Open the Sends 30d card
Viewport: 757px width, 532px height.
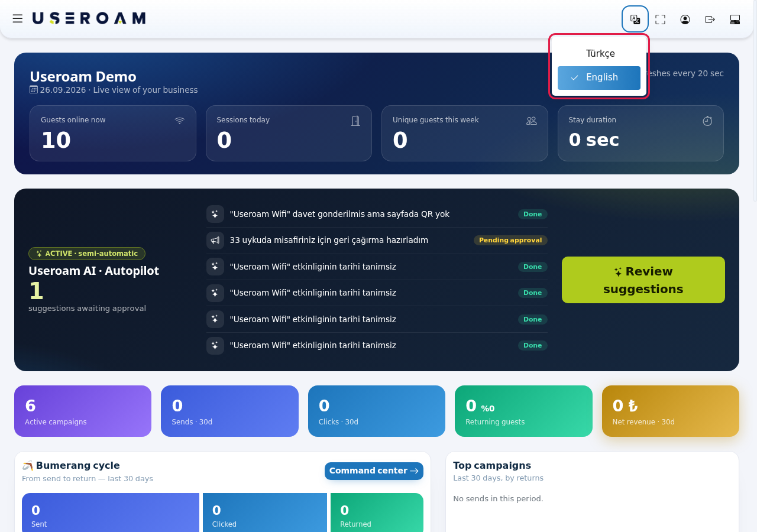[229, 411]
